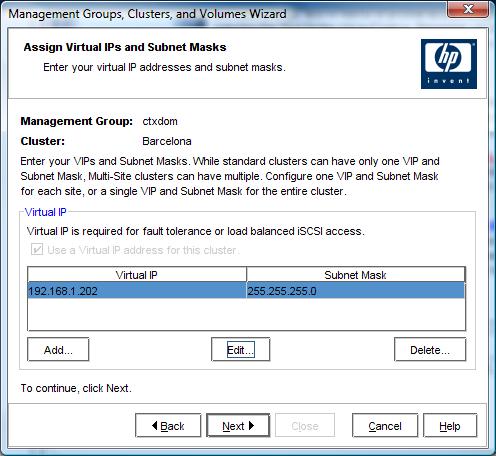Click the Virtual IP group label

(46, 212)
